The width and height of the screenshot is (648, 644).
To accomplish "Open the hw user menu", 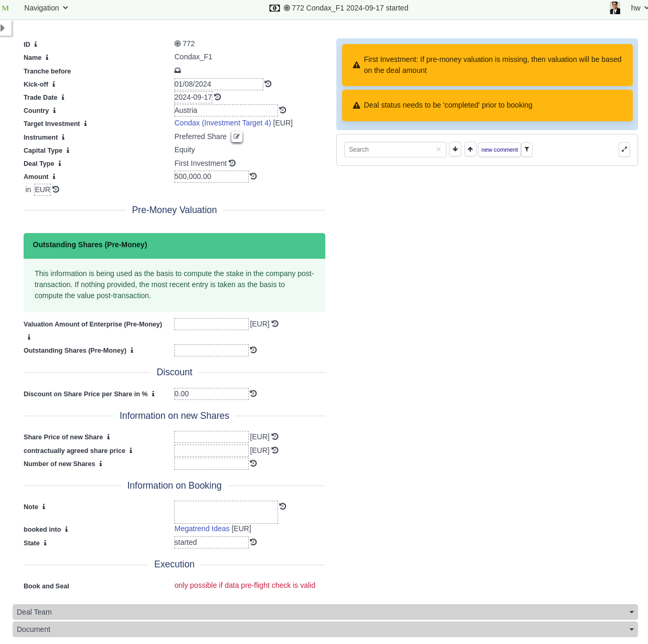I will (638, 8).
